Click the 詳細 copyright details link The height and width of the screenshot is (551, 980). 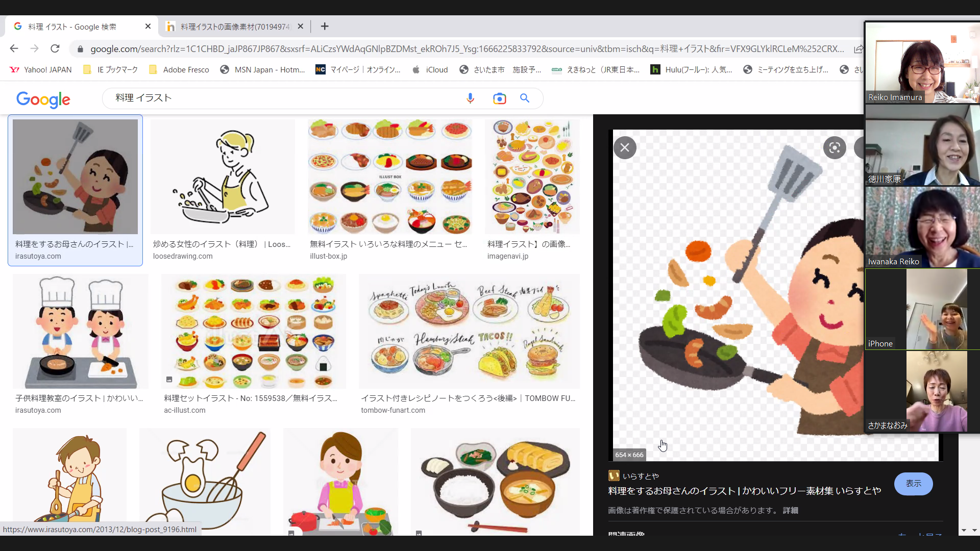click(791, 510)
